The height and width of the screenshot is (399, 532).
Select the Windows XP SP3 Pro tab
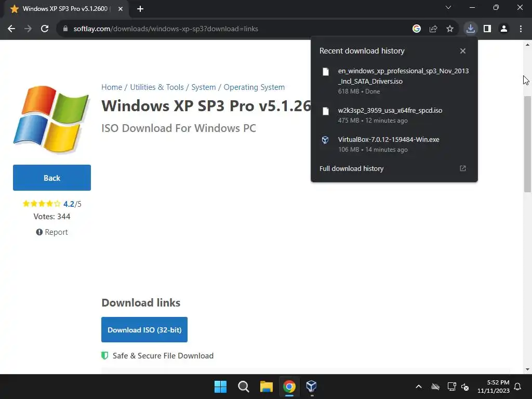click(x=66, y=9)
